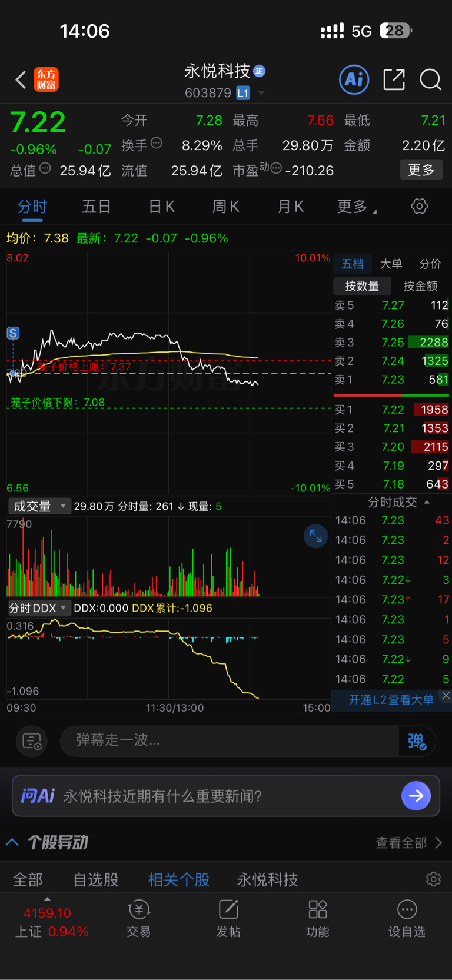Select the 五档 order book tab
452x980 pixels.
(353, 264)
